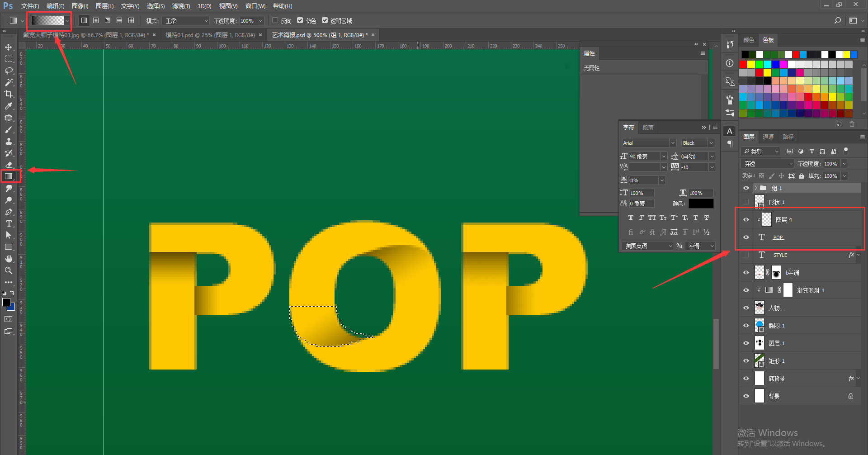The width and height of the screenshot is (868, 455).
Task: Filter layers by type layers icon
Action: pyautogui.click(x=811, y=152)
